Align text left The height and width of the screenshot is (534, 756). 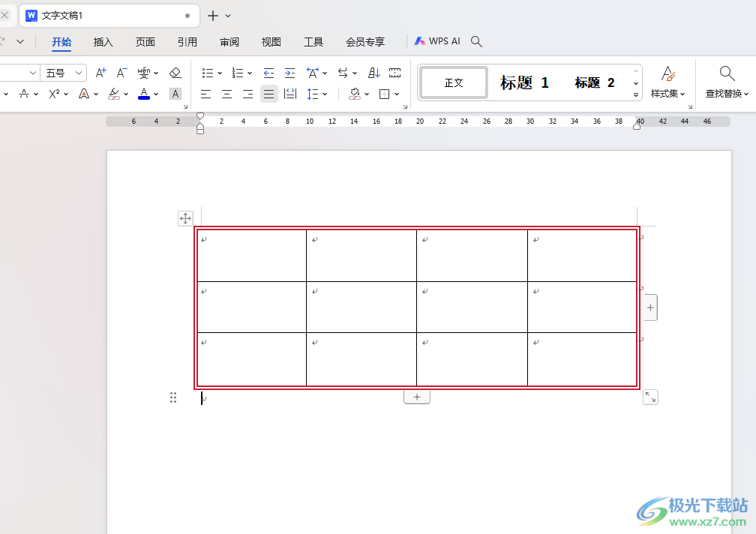click(x=205, y=94)
